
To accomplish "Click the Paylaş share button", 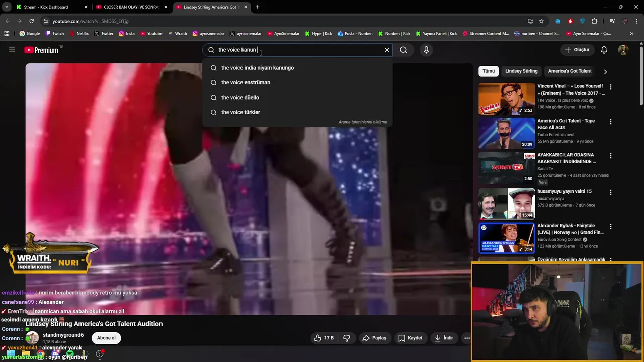I will (x=374, y=338).
